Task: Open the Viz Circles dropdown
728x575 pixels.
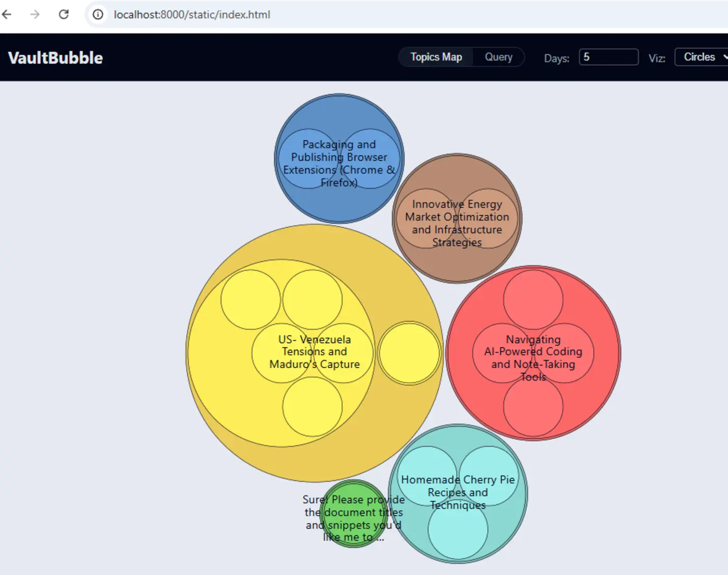Action: [x=703, y=57]
